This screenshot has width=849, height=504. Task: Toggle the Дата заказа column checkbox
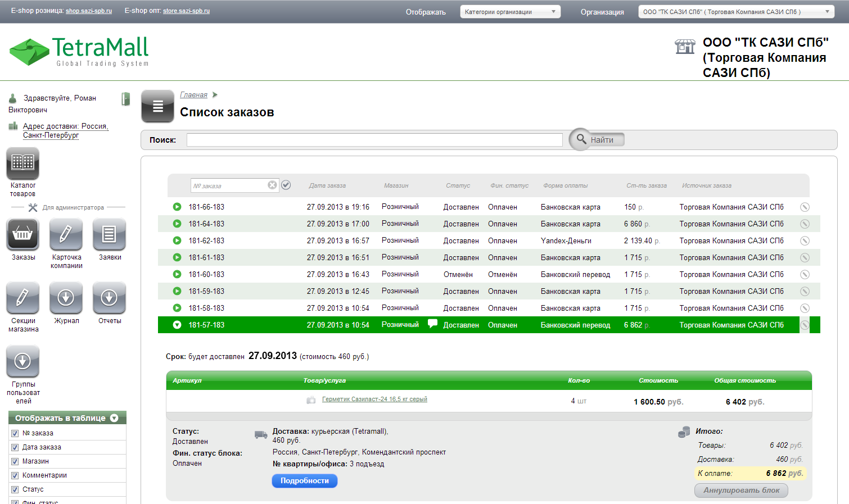[x=15, y=447]
